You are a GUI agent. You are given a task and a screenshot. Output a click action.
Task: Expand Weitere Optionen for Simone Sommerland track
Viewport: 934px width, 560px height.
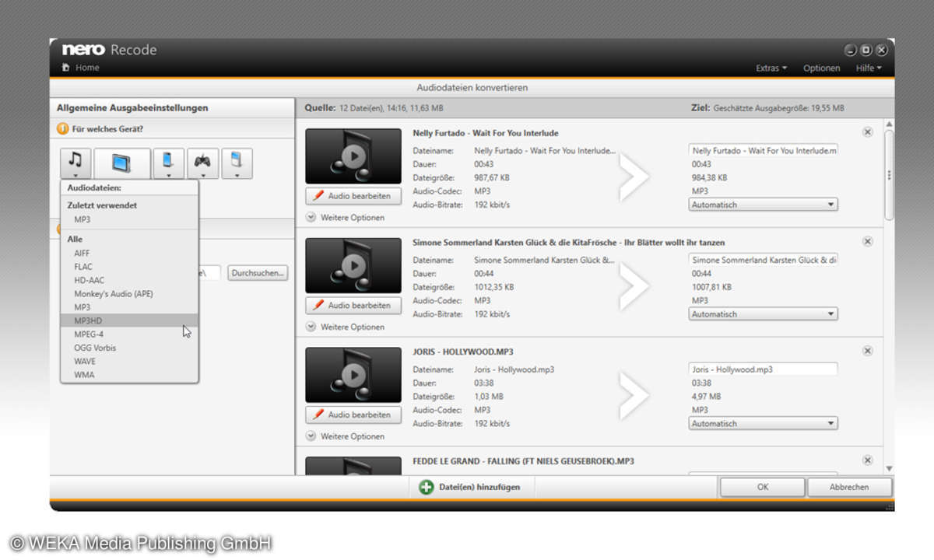pos(346,327)
